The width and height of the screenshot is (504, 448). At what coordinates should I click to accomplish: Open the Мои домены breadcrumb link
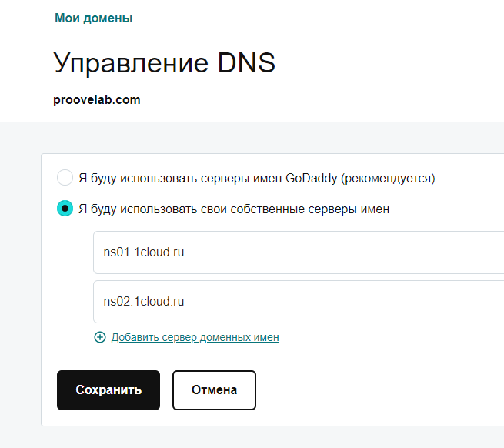[x=93, y=18]
